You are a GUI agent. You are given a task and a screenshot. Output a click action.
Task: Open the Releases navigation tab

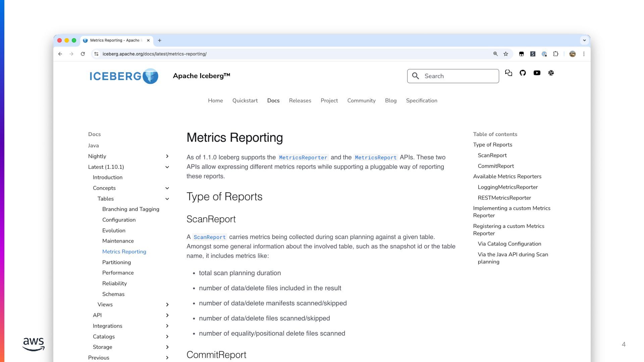300,101
